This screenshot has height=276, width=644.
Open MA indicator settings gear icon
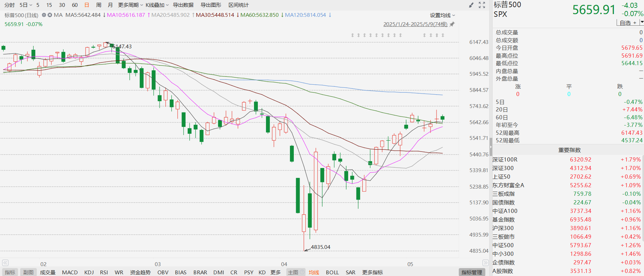[x=44, y=15]
